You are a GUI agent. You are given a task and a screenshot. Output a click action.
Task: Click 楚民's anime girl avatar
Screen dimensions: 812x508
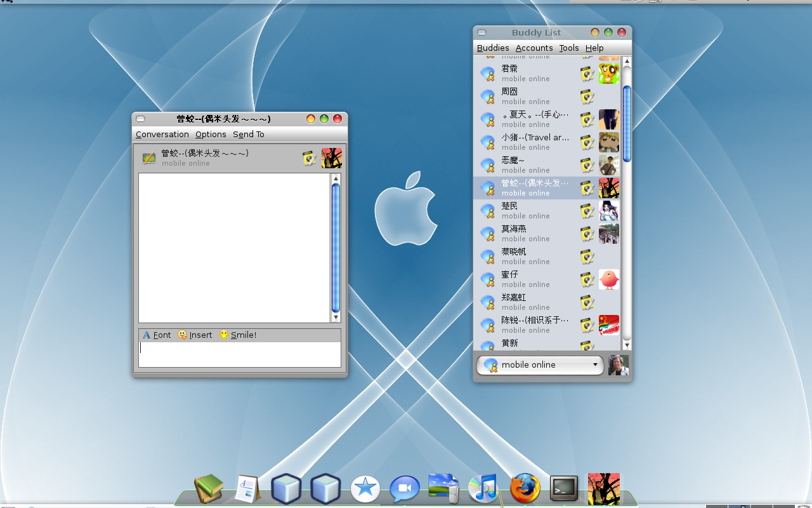[609, 211]
